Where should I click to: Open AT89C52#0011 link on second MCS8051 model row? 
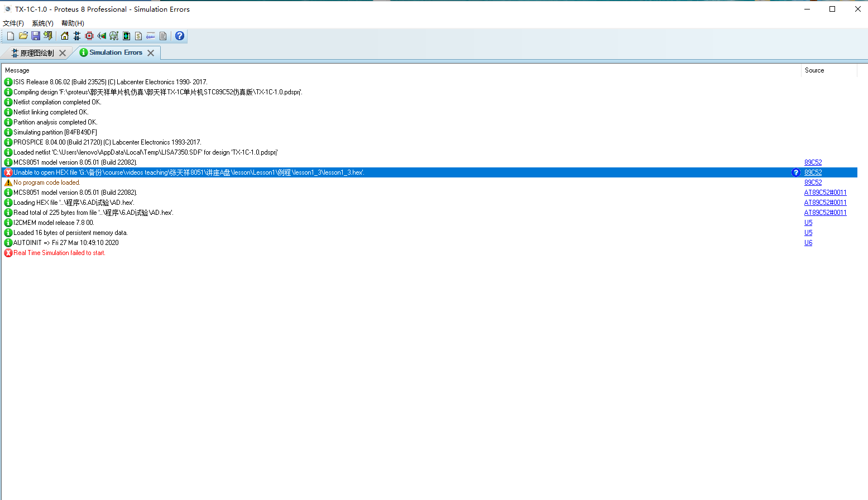[825, 193]
